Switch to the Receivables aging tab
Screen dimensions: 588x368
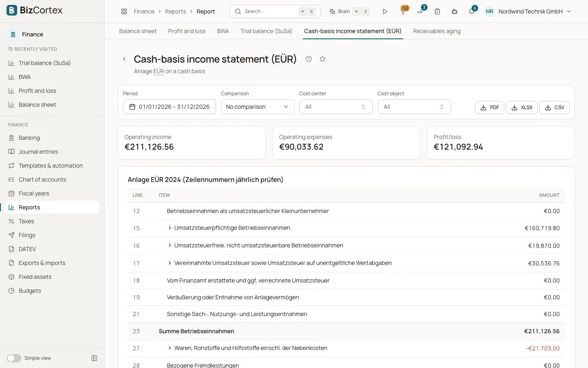point(437,31)
